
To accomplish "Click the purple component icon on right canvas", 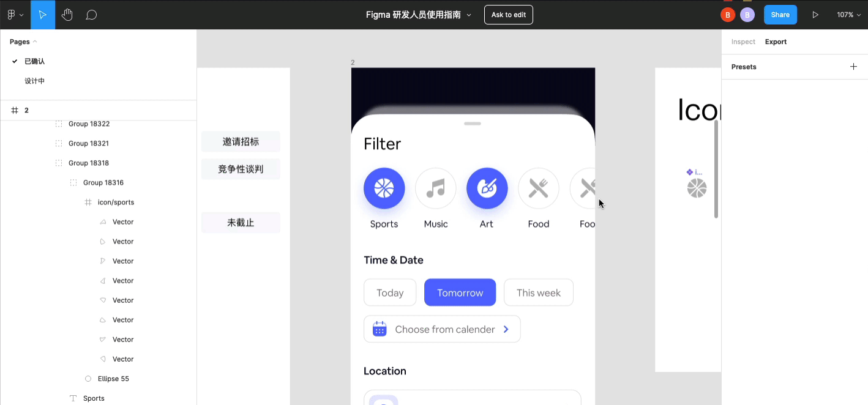I will tap(690, 172).
